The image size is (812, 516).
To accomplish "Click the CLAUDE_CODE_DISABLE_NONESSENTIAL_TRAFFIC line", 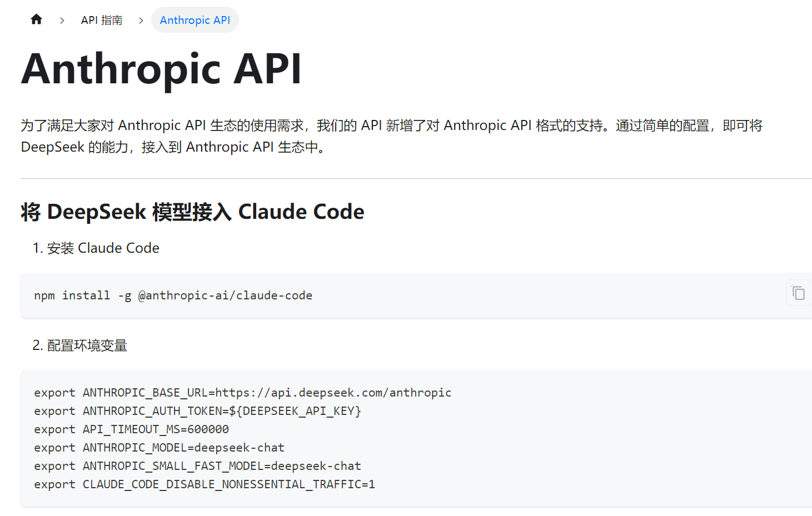I will pyautogui.click(x=205, y=484).
